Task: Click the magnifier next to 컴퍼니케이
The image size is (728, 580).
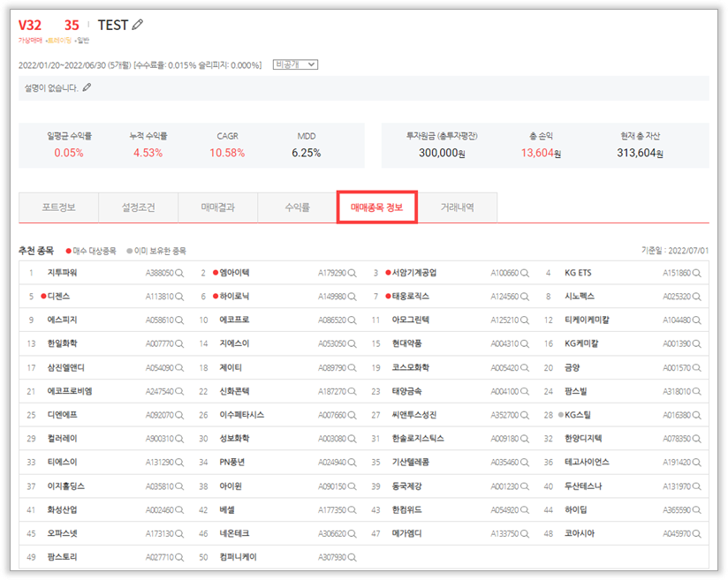Action: pos(352,557)
